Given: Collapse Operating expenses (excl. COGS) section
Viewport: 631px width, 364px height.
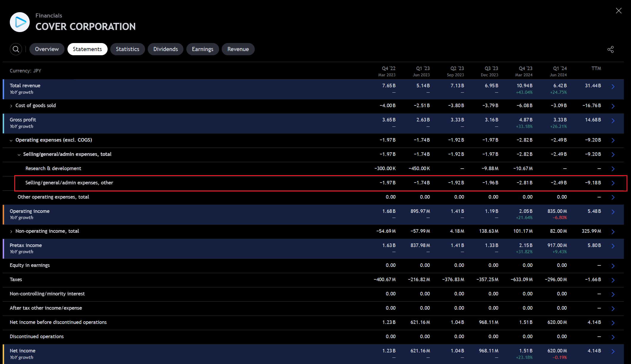Looking at the screenshot, I should tap(11, 140).
